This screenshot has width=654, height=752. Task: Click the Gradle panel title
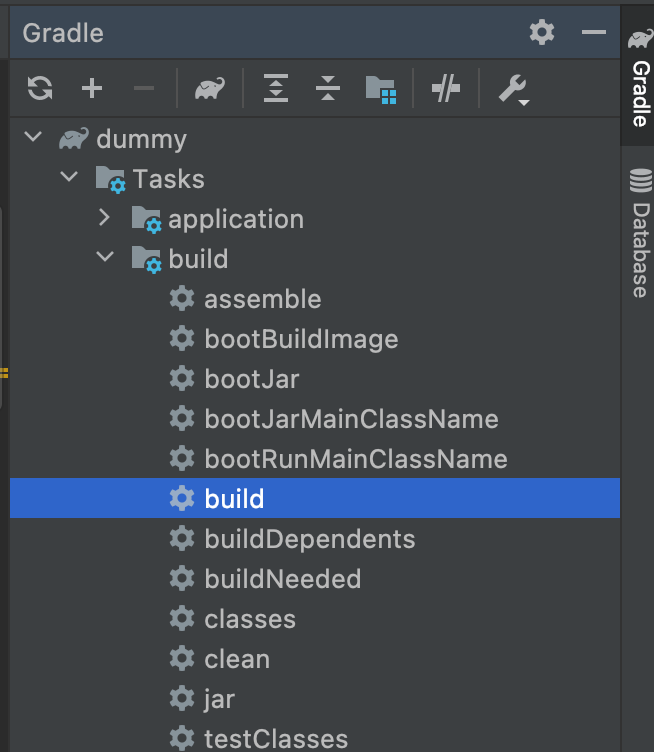63,33
